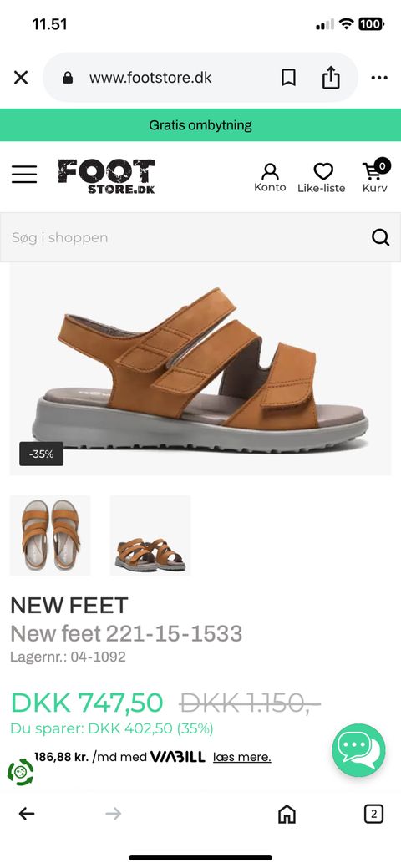Tap the 'Gratis ombytning' green banner
This screenshot has width=401, height=868.
point(200,125)
